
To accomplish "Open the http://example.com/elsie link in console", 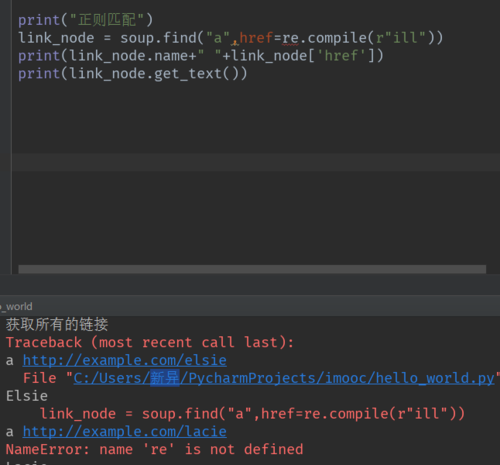I will point(125,361).
